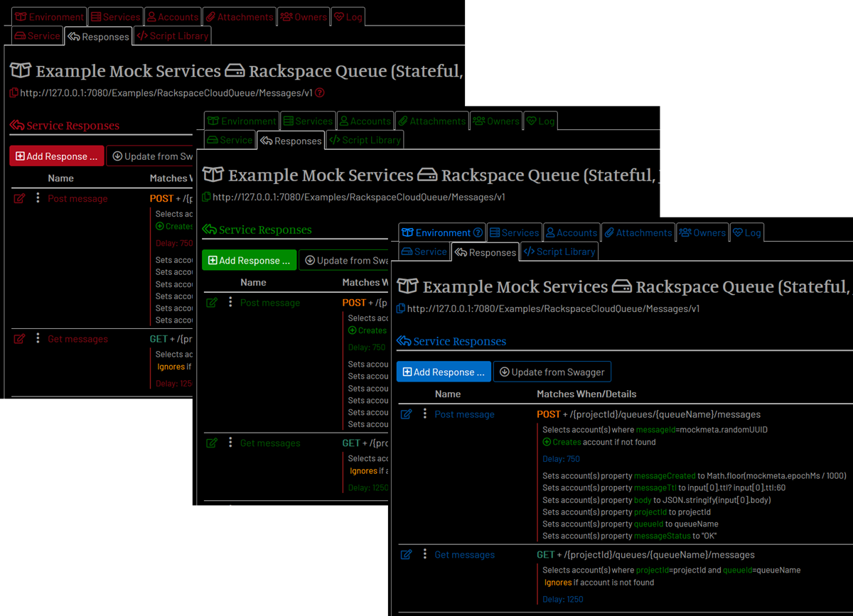The width and height of the screenshot is (853, 616).
Task: Open Services tab in blue window
Action: tap(513, 232)
